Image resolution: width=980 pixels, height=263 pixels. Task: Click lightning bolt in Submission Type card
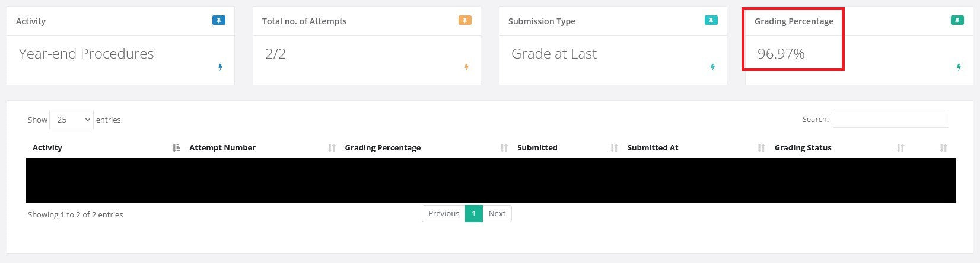(713, 68)
